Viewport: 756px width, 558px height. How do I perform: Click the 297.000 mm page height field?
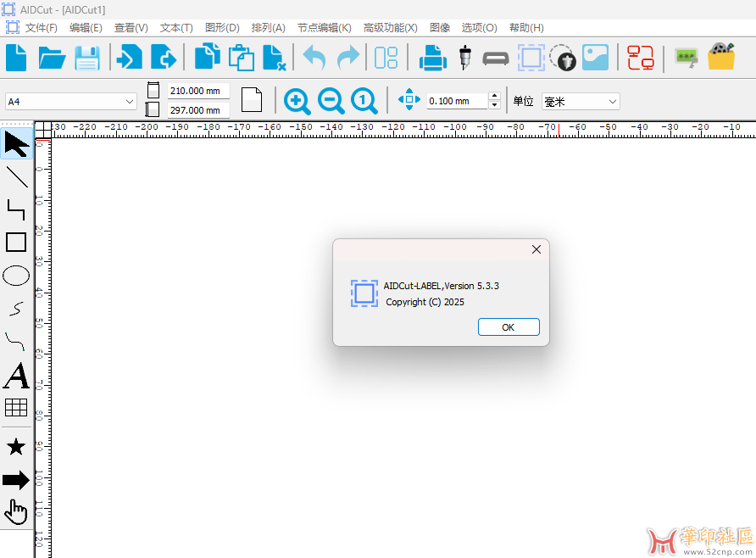[198, 110]
